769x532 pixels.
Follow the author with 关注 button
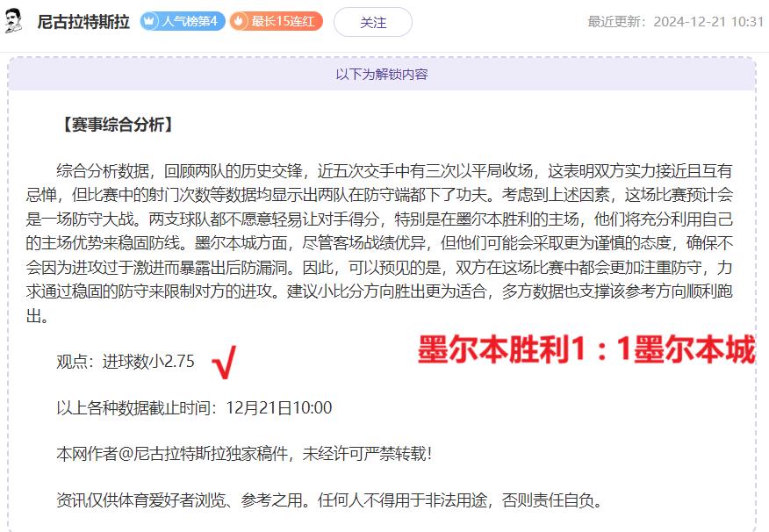373,22
